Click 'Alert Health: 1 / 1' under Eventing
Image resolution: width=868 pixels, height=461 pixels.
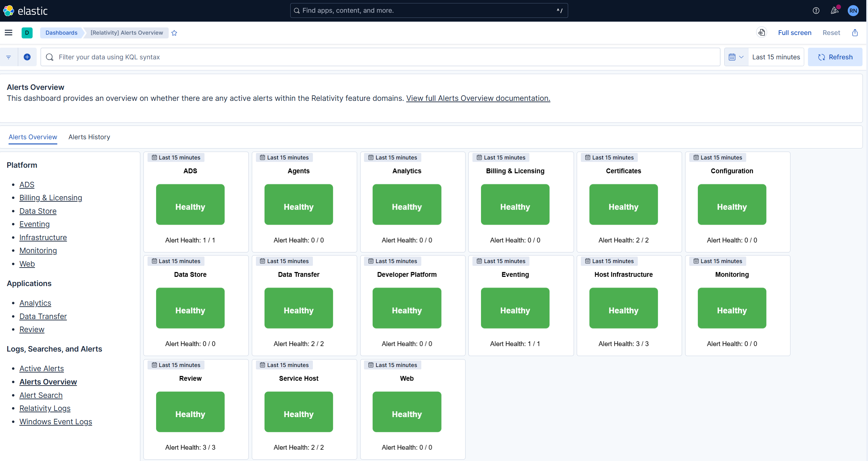pyautogui.click(x=515, y=344)
